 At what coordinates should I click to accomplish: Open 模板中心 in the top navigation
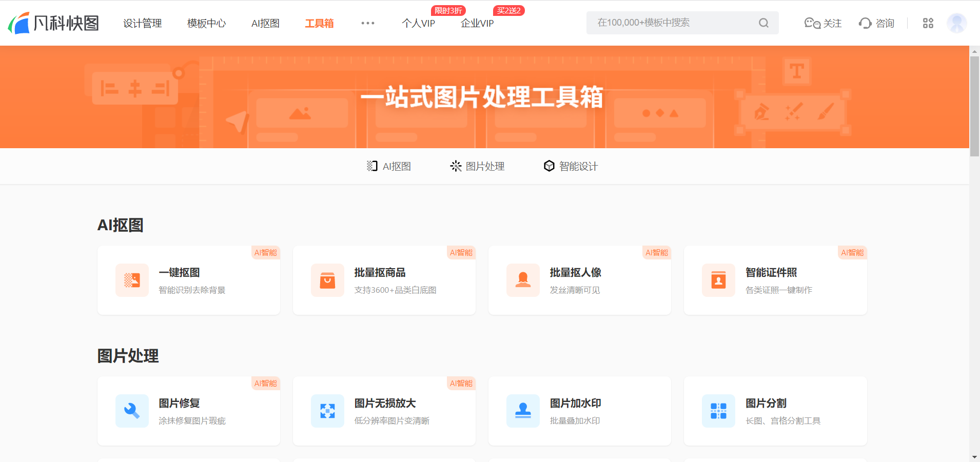206,23
